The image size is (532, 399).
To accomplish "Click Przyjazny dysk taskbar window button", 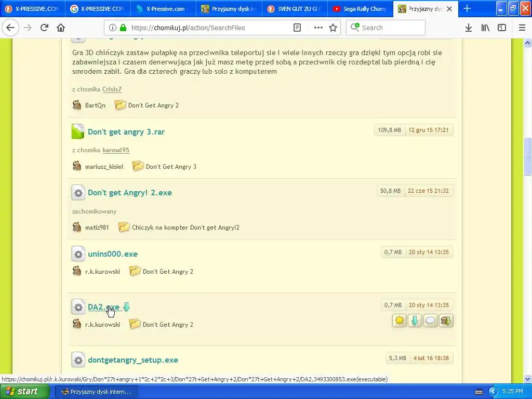I will tap(96, 392).
